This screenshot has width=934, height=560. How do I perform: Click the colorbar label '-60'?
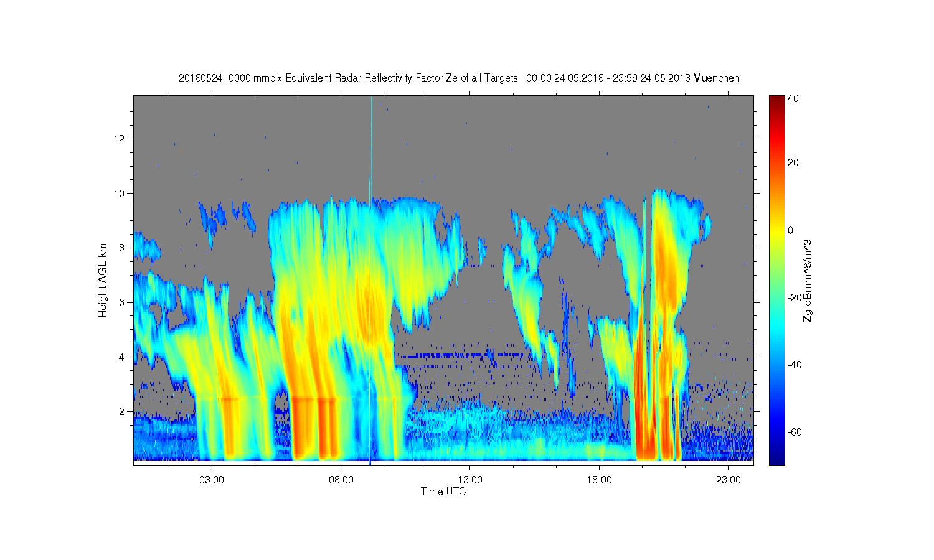tap(795, 432)
